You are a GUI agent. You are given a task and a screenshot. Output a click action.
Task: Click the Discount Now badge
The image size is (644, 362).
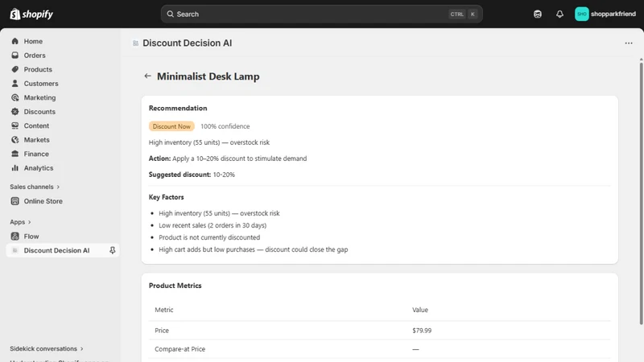(171, 126)
